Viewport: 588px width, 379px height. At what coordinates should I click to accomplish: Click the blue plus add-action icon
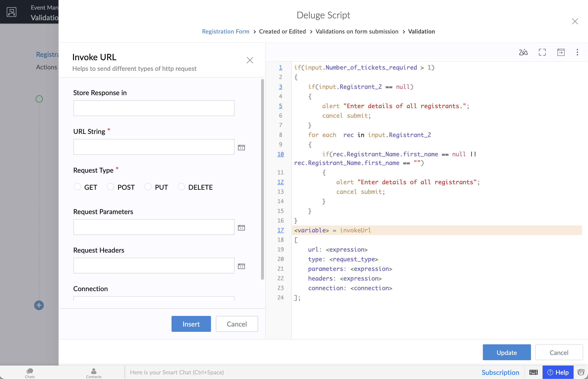click(x=39, y=305)
